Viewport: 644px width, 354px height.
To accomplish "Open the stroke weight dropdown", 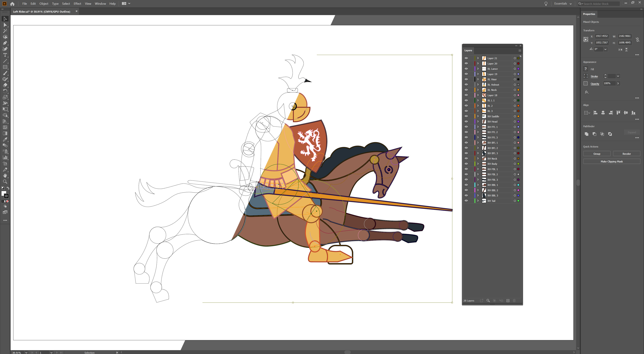I will [x=618, y=76].
